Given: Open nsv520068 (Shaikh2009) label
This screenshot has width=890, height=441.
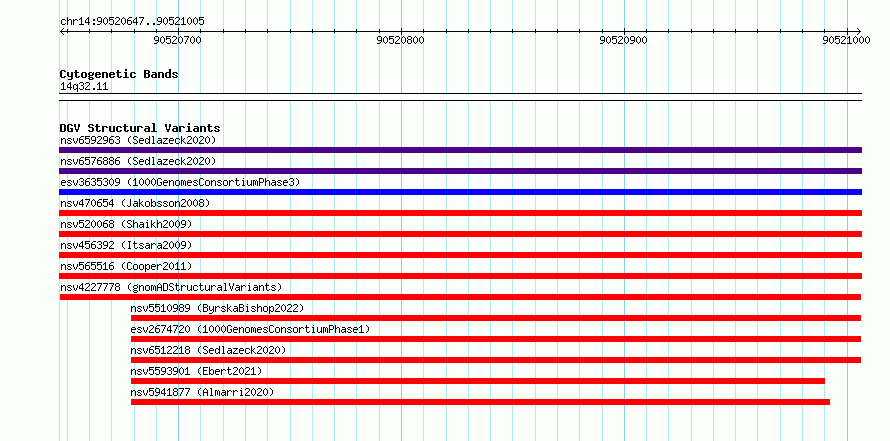Looking at the screenshot, I should click(126, 224).
